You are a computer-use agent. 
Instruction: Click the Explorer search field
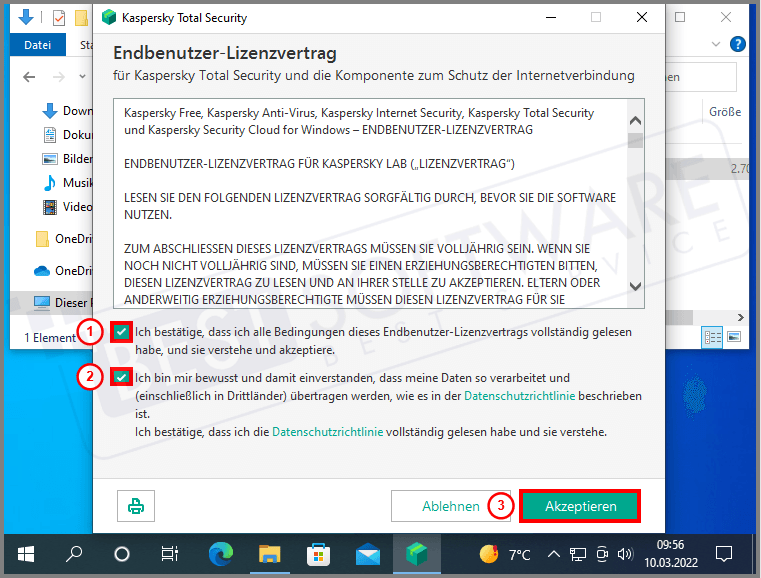point(701,77)
